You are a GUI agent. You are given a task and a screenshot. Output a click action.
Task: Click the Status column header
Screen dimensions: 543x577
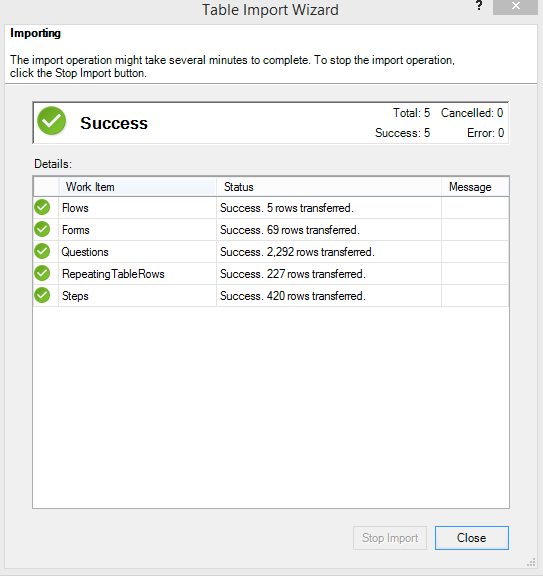point(329,187)
